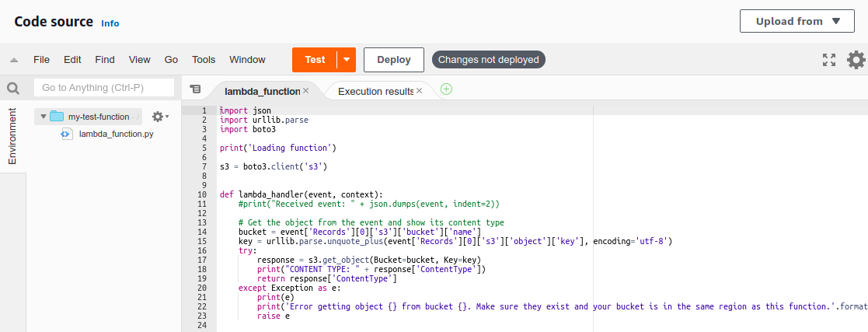Click the search magnifier icon
The image size is (868, 332).
[x=12, y=88]
